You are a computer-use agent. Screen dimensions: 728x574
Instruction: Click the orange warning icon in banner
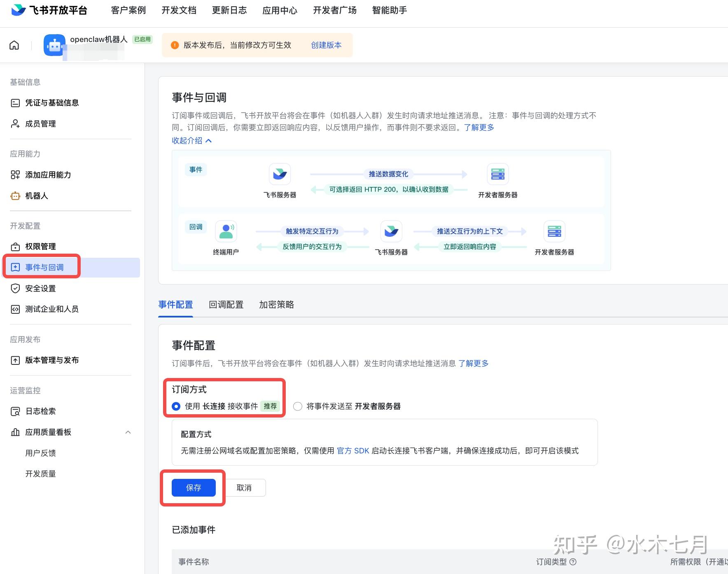pos(175,45)
